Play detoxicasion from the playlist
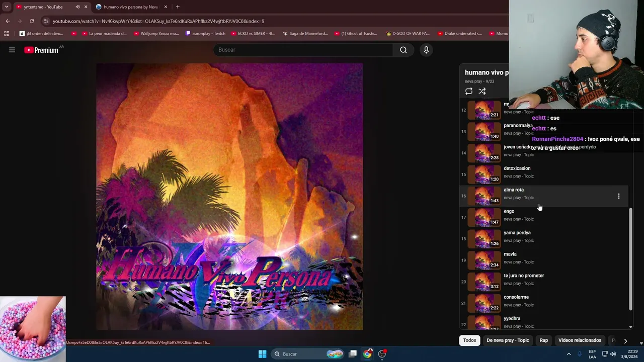The height and width of the screenshot is (362, 644). 543,174
